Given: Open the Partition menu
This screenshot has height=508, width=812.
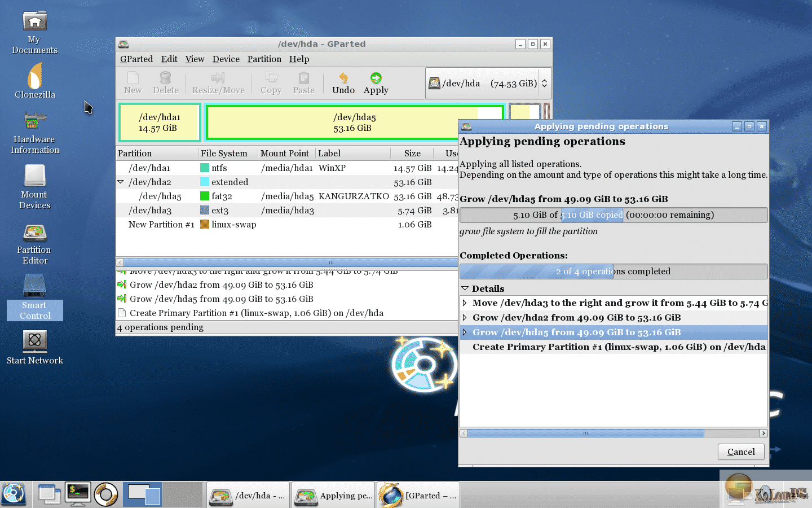Looking at the screenshot, I should click(x=264, y=59).
